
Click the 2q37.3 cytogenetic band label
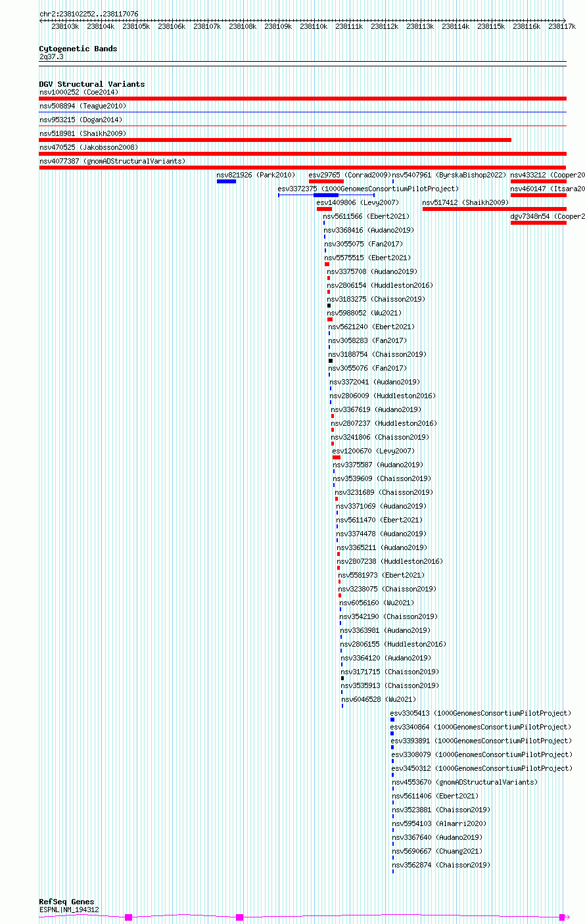point(51,57)
